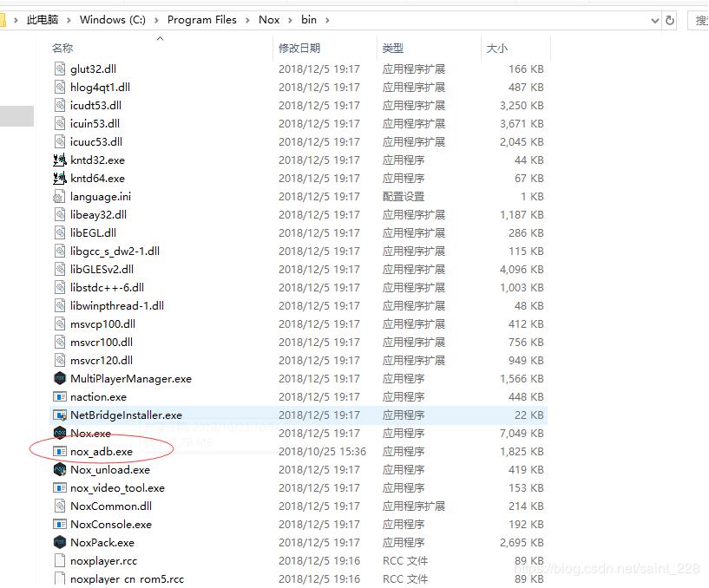Select the file name icuuc53.dll
The height and width of the screenshot is (588, 709).
point(96,142)
